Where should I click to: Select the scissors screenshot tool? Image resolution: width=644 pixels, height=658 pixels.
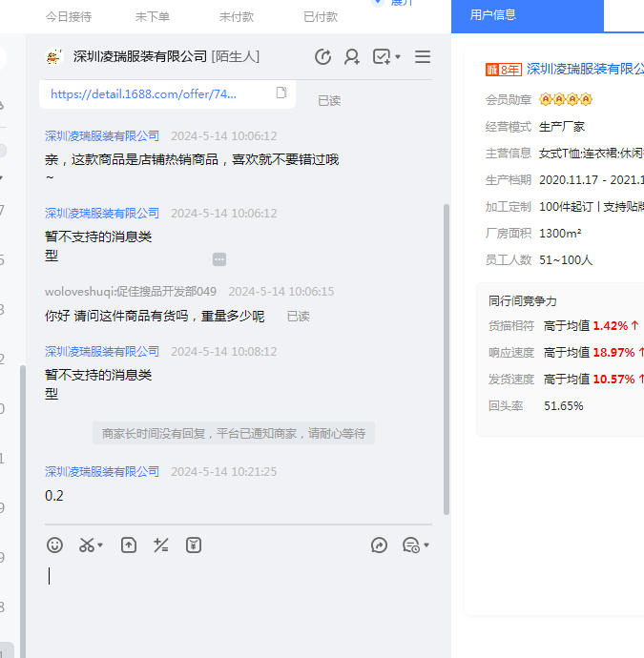click(87, 545)
